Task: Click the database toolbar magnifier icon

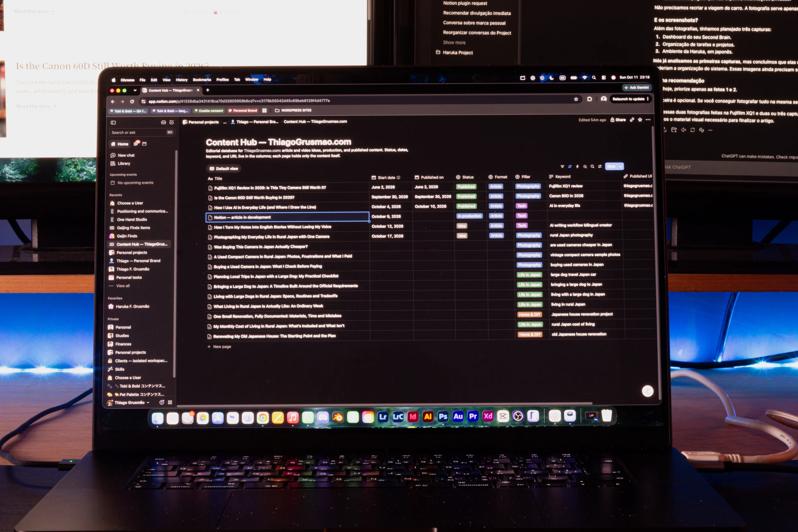Action: click(x=592, y=167)
